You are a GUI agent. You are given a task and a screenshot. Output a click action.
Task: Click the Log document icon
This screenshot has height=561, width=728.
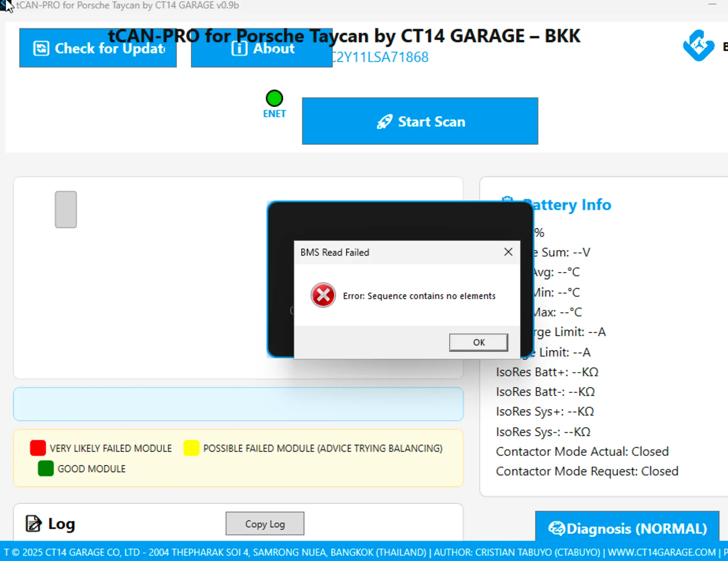point(33,523)
